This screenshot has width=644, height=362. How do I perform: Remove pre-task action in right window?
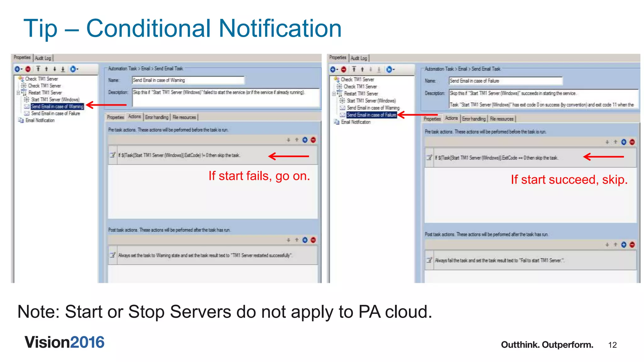click(x=632, y=142)
